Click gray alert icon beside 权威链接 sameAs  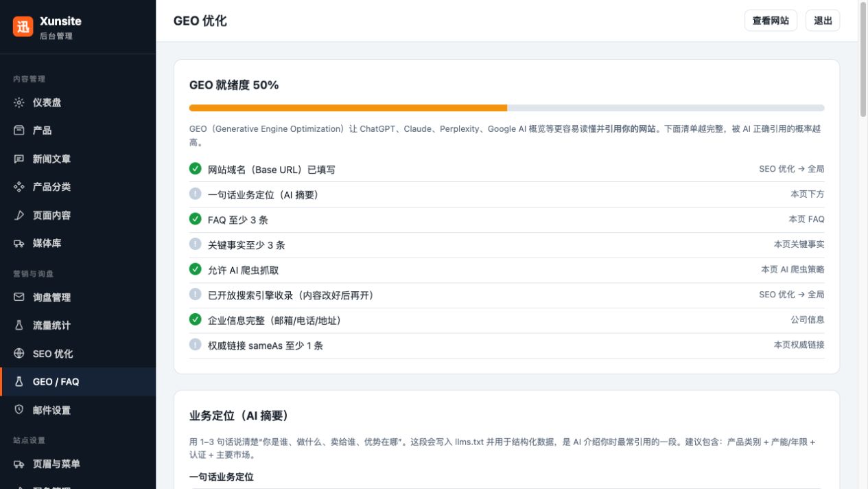[x=196, y=345]
